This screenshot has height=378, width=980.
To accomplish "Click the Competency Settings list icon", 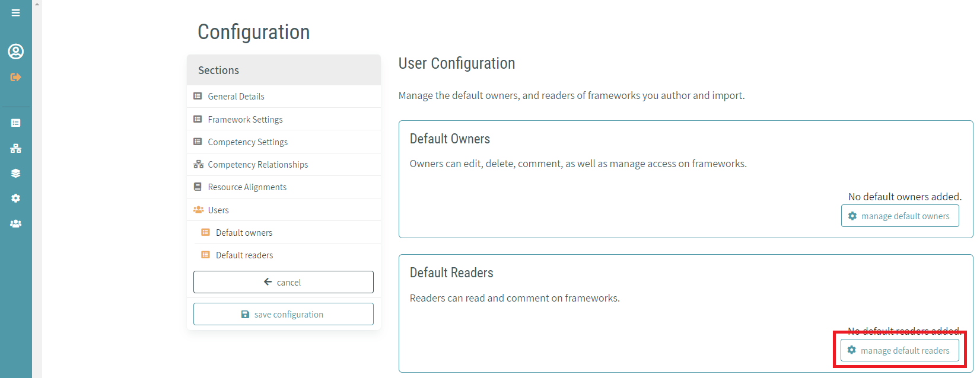I will point(198,142).
